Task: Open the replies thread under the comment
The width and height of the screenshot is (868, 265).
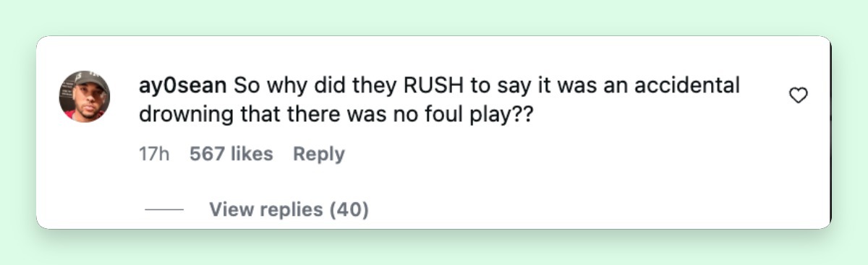Action: 289,209
